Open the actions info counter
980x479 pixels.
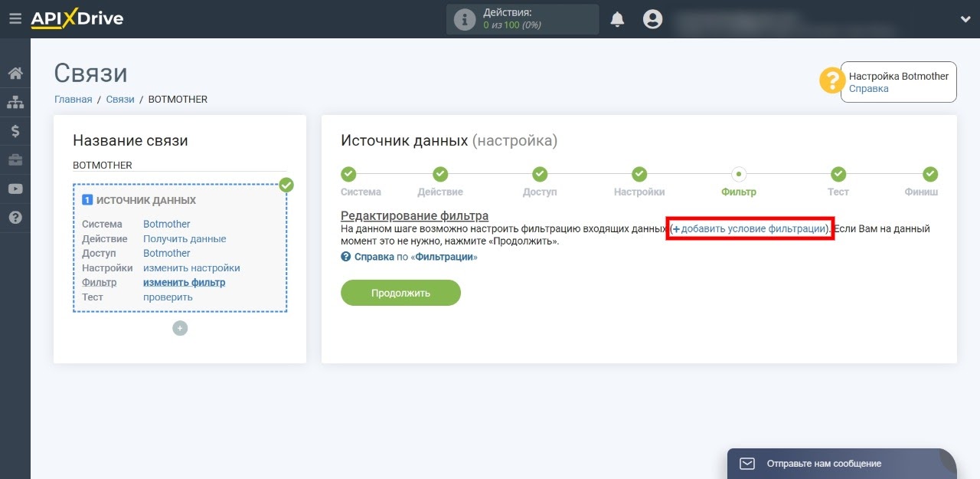tap(522, 19)
